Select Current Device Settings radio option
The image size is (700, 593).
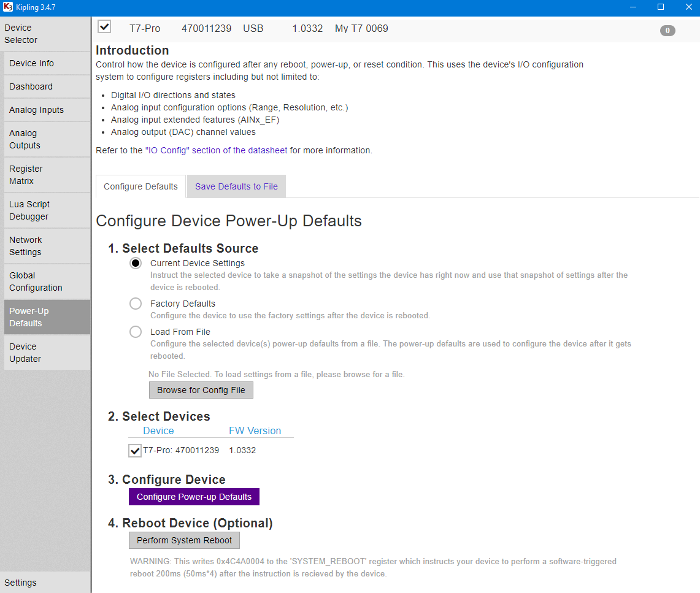pos(136,263)
